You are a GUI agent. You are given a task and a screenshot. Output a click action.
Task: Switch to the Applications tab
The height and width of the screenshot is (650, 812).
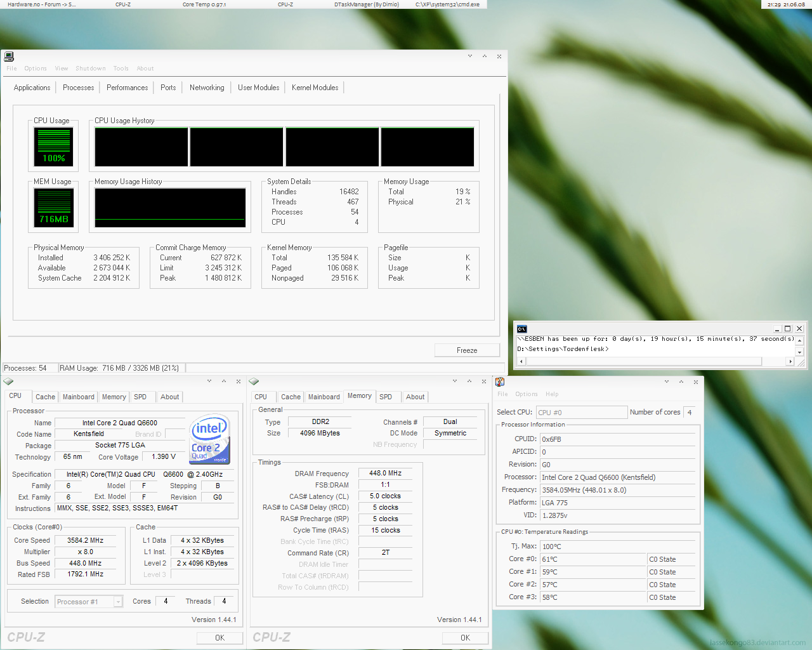click(x=32, y=88)
